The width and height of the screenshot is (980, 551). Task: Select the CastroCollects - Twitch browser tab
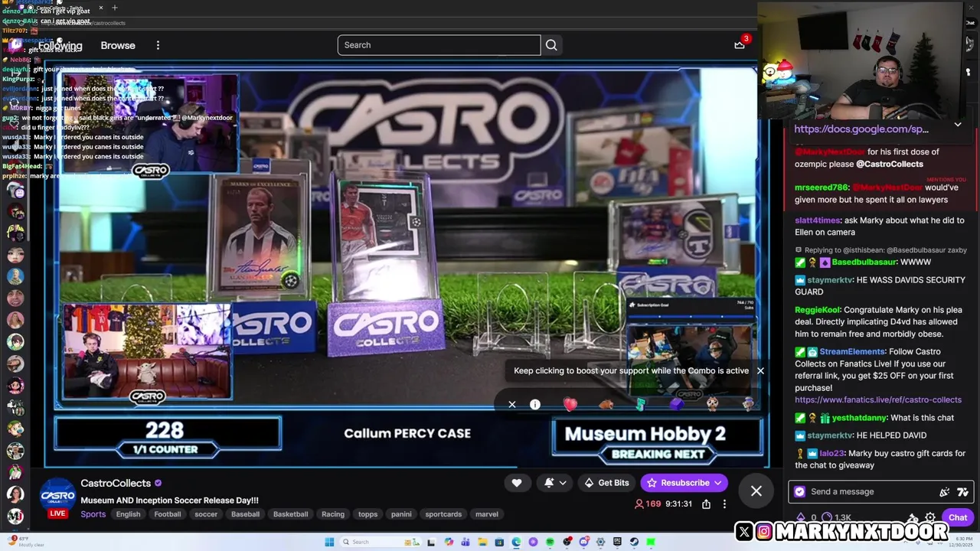click(63, 8)
